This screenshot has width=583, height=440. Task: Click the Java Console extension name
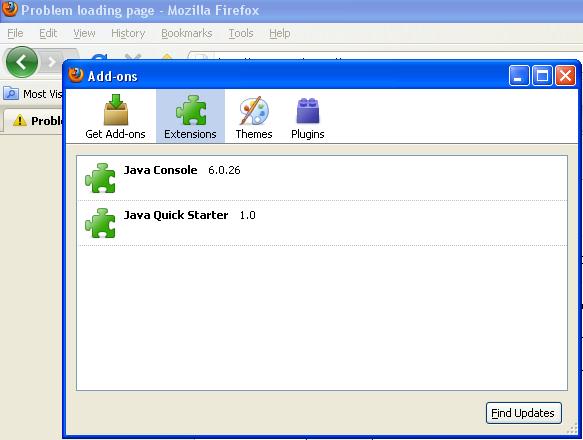point(161,170)
